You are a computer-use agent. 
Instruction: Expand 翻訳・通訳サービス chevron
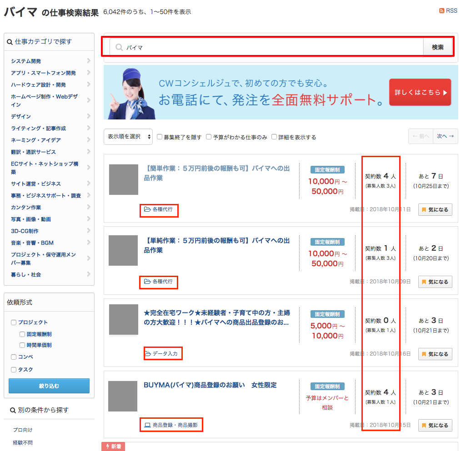[x=89, y=152]
